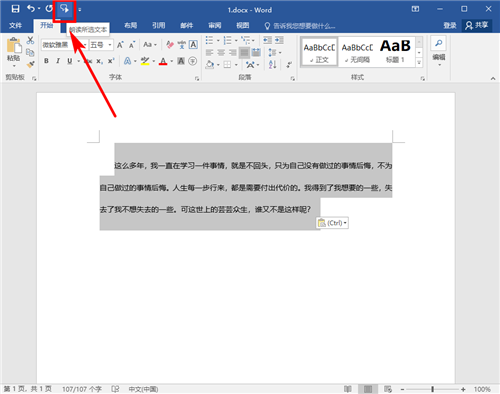Switch to the 引用 References tab
The height and width of the screenshot is (394, 500).
159,26
